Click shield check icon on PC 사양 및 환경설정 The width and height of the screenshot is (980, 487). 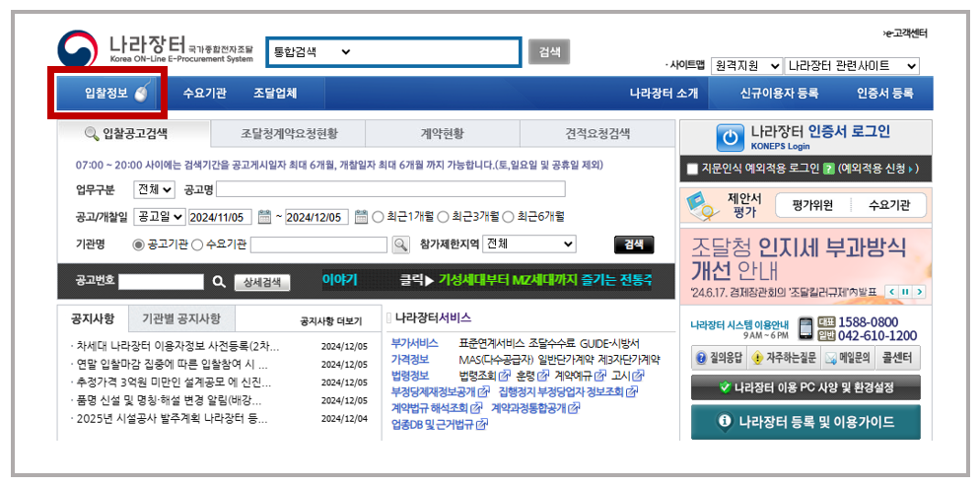(725, 387)
